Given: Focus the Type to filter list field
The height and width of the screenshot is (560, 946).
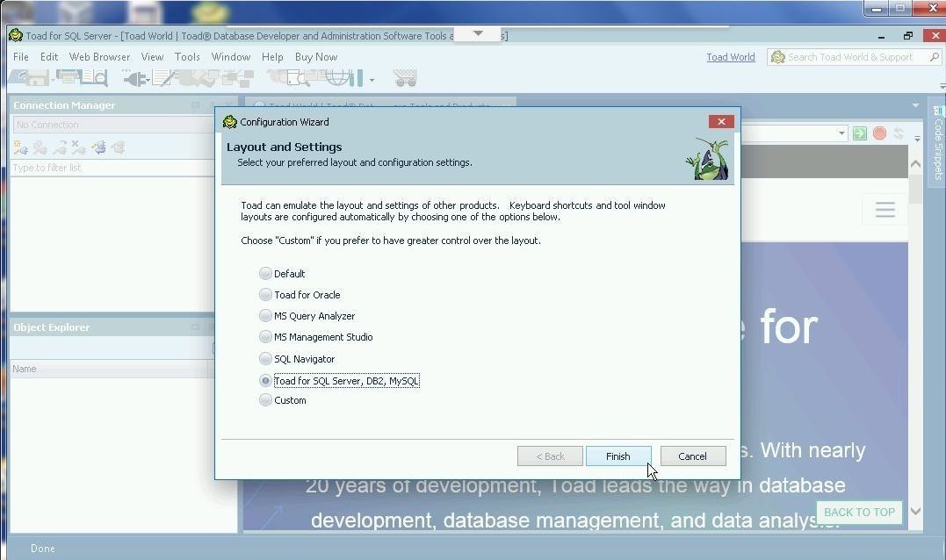Looking at the screenshot, I should pyautogui.click(x=113, y=168).
